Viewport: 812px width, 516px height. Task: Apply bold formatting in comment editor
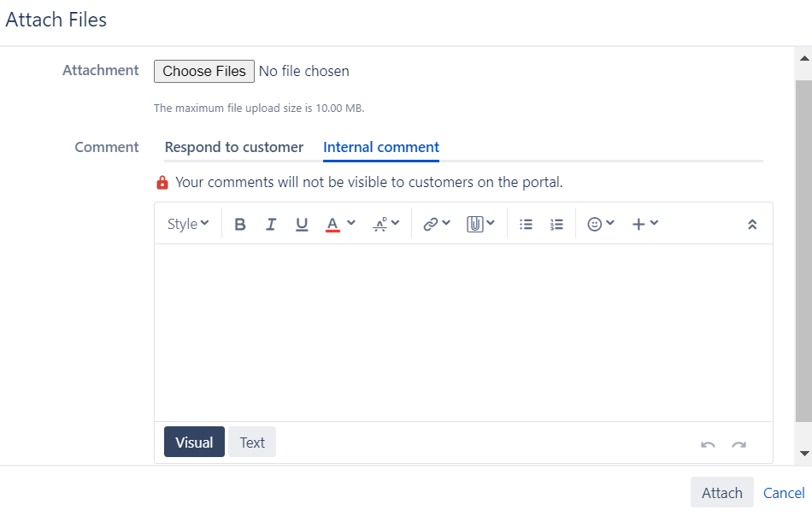[x=240, y=223]
